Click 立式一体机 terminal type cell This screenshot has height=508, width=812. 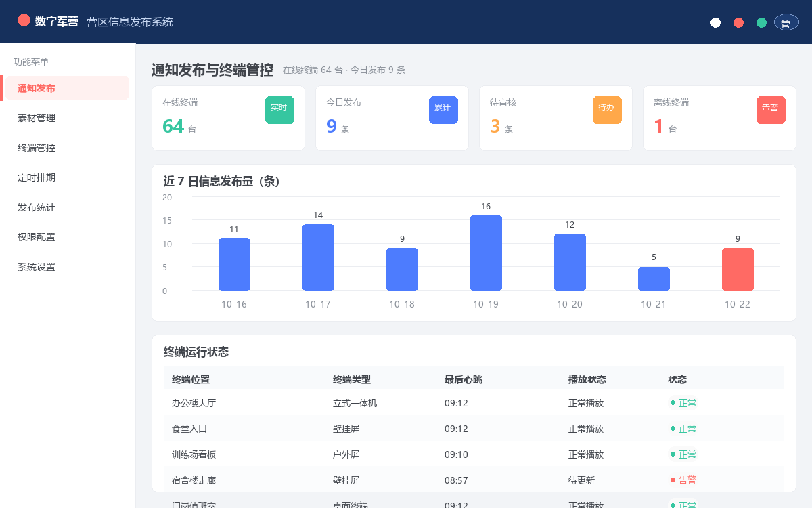coord(355,403)
